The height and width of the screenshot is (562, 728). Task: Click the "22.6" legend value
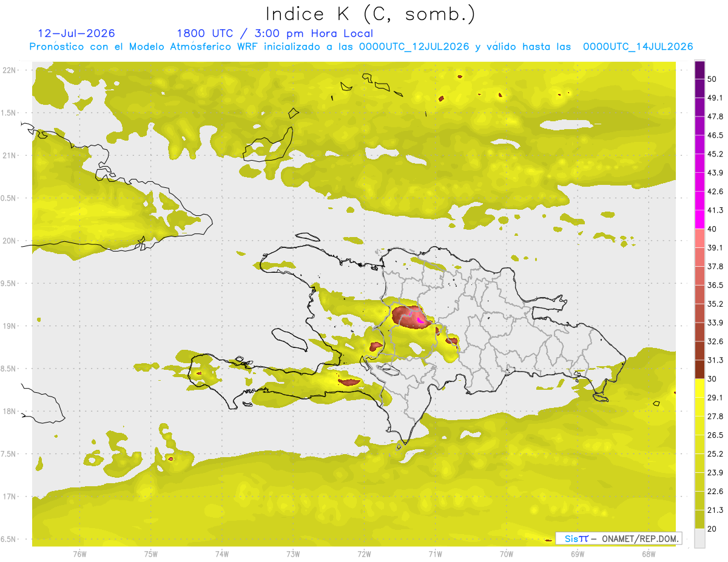coord(715,491)
